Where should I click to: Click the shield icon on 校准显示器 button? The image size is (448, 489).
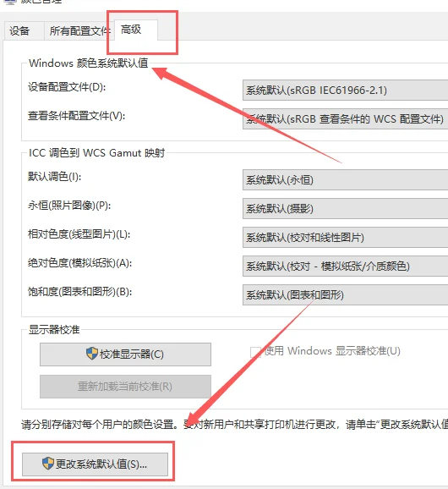[92, 354]
